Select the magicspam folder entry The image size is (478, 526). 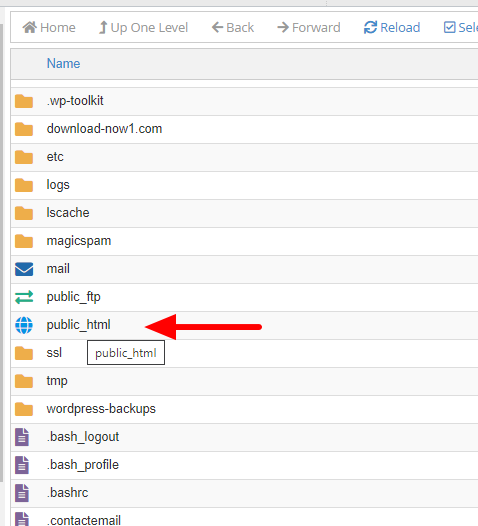pos(79,241)
